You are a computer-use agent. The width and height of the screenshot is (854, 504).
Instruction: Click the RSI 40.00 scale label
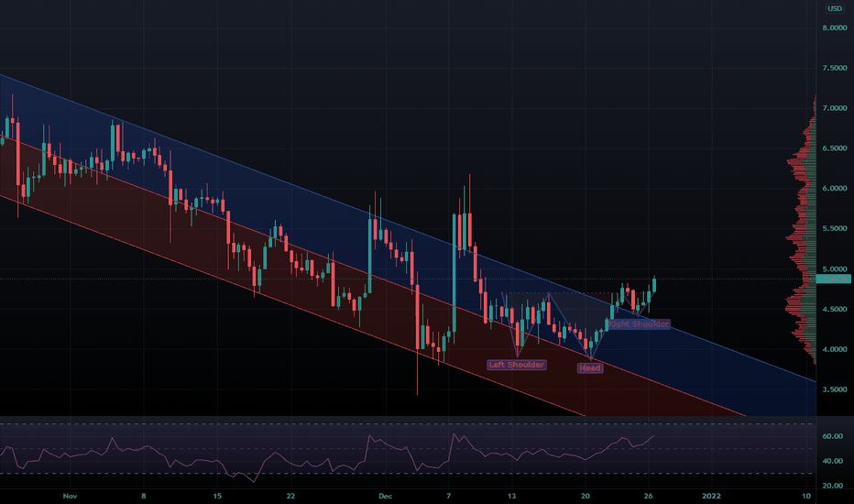[x=833, y=461]
